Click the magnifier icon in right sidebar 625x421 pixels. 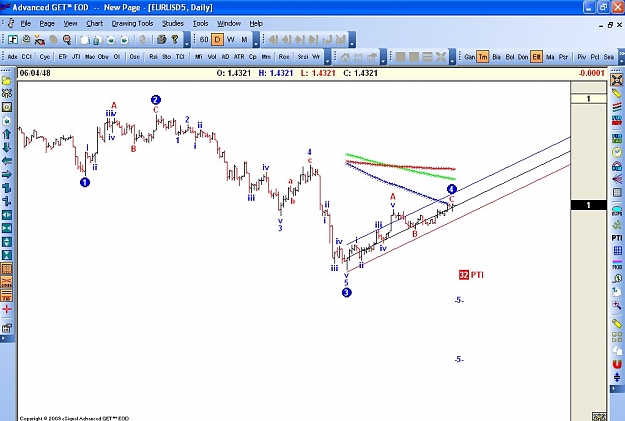617,305
